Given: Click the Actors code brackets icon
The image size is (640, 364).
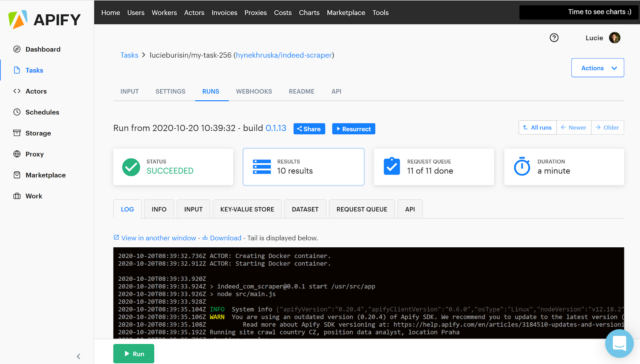Looking at the screenshot, I should [17, 91].
